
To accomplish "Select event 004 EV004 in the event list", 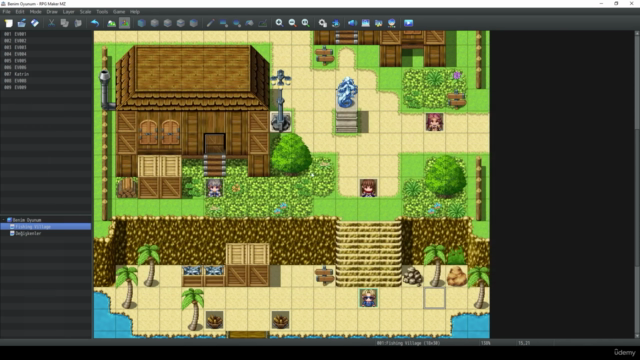I will [46, 54].
